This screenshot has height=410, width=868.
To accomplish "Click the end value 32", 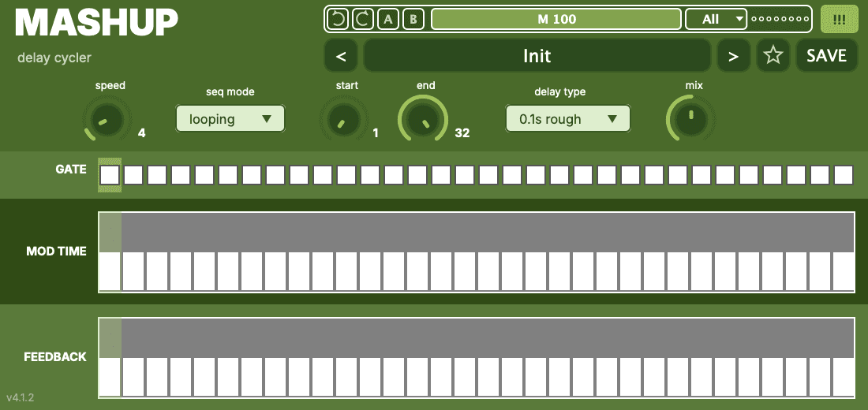I will pos(462,132).
